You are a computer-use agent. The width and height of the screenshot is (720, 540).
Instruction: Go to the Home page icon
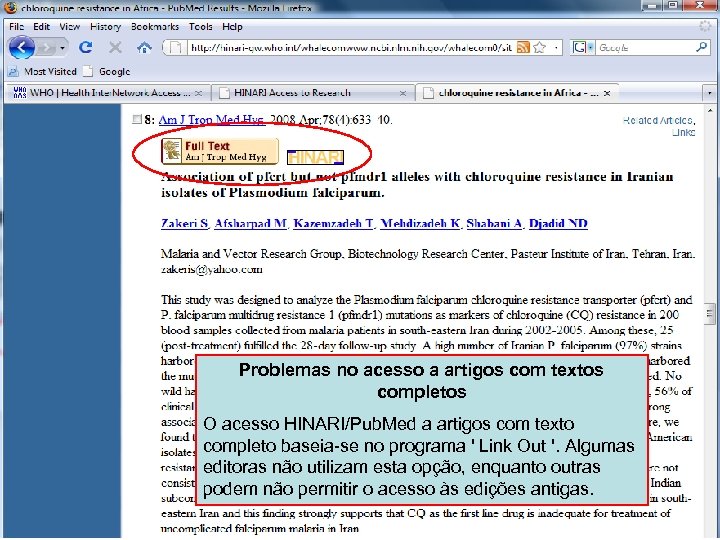point(144,47)
